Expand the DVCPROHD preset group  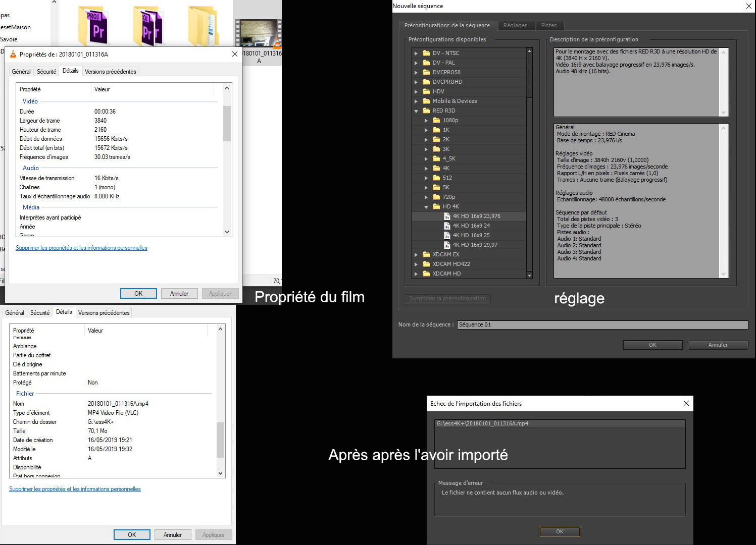point(416,82)
